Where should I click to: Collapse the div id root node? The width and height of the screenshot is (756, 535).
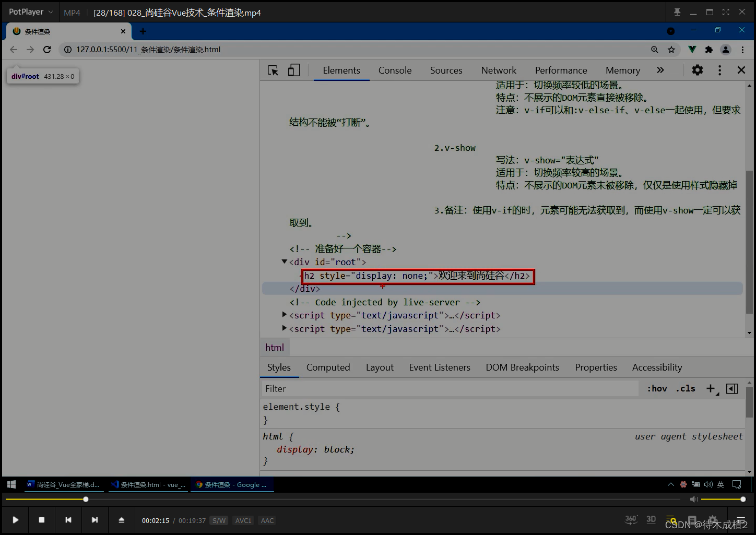tap(284, 261)
